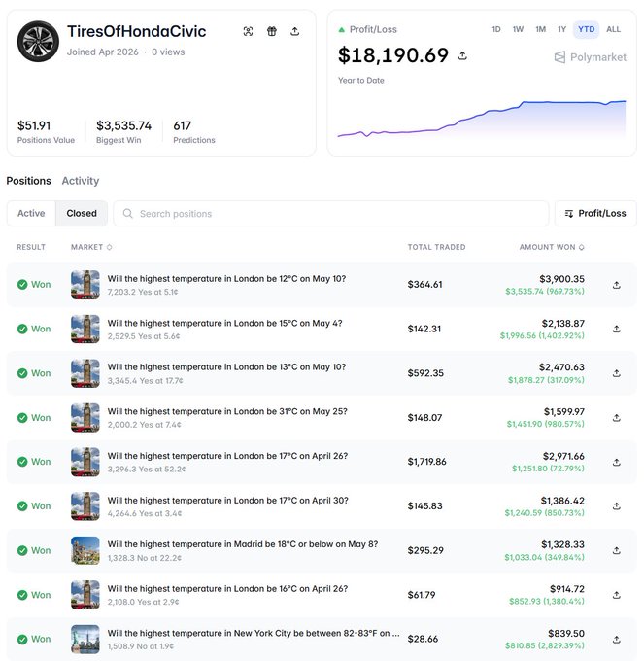Share the London 17°C April 30 position
The width and height of the screenshot is (644, 661).
pos(617,506)
